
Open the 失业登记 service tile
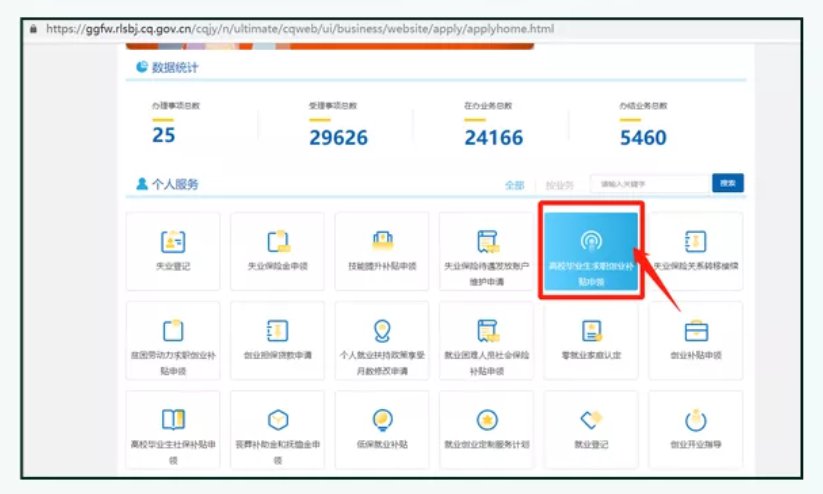pos(174,251)
